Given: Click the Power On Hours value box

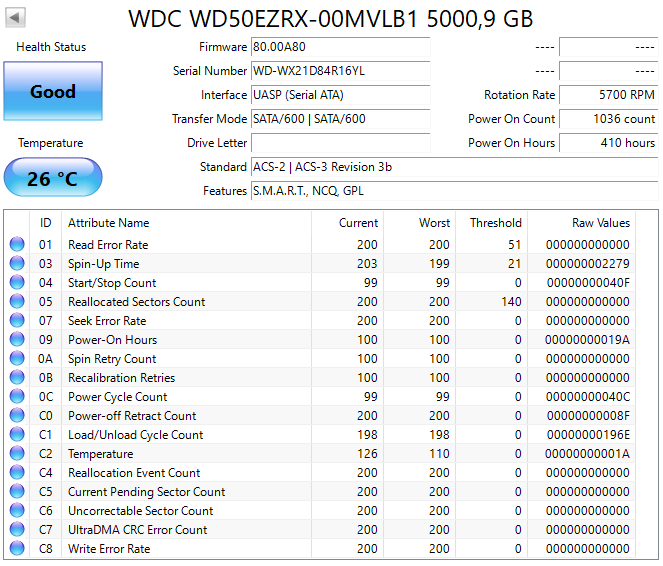Looking at the screenshot, I should coord(608,143).
